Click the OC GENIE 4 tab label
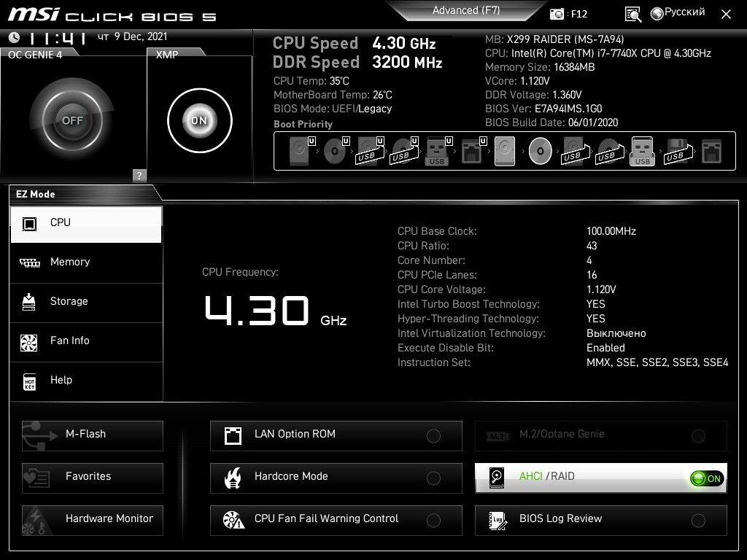The image size is (747, 560). (x=35, y=55)
